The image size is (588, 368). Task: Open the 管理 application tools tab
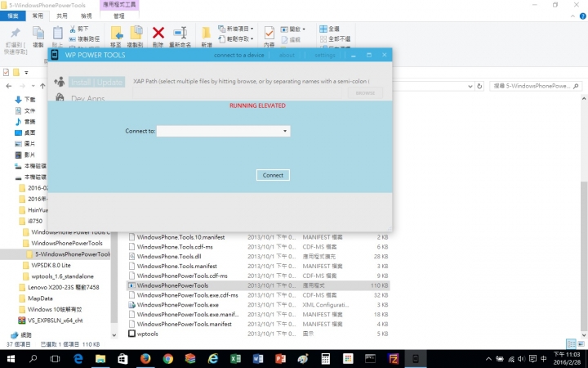click(x=119, y=16)
